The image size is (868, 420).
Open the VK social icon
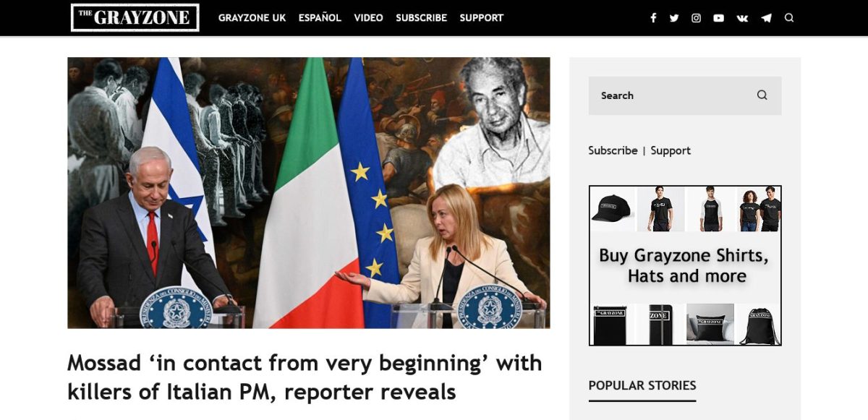click(x=742, y=18)
